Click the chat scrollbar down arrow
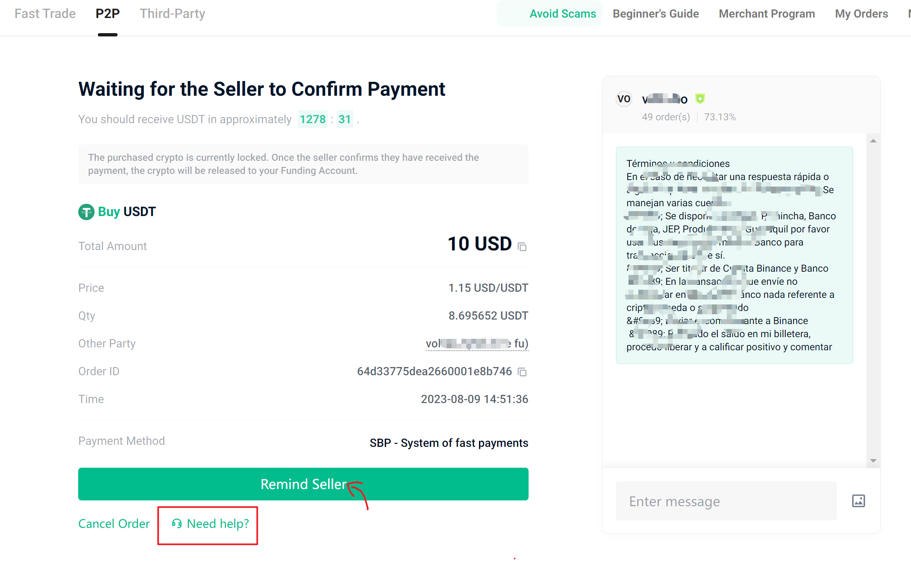The height and width of the screenshot is (588, 911). 873,461
